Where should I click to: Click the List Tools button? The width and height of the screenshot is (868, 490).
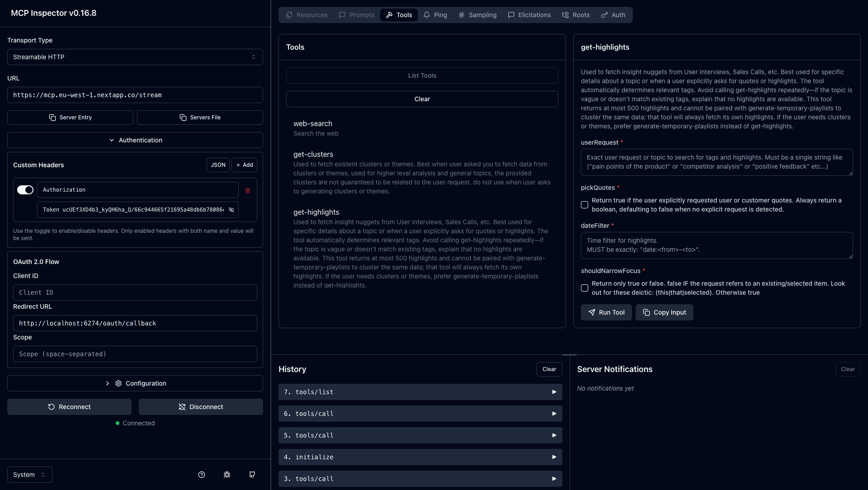coord(421,75)
